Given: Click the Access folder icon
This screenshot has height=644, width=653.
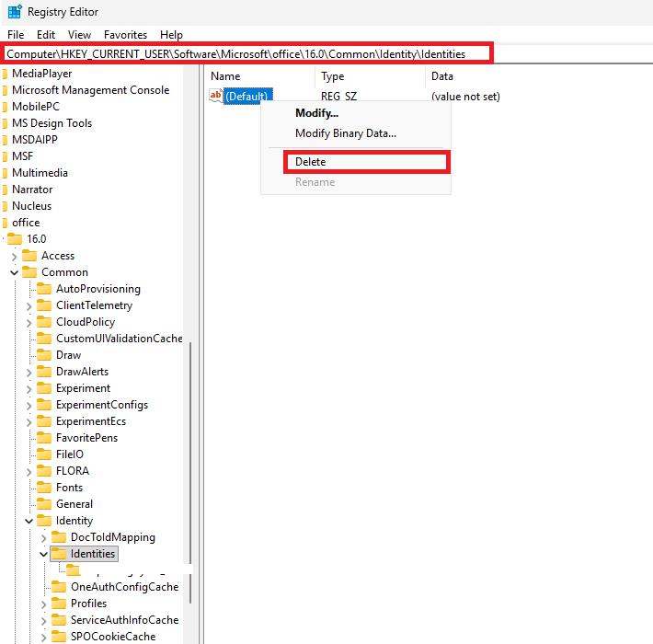Looking at the screenshot, I should 29,255.
